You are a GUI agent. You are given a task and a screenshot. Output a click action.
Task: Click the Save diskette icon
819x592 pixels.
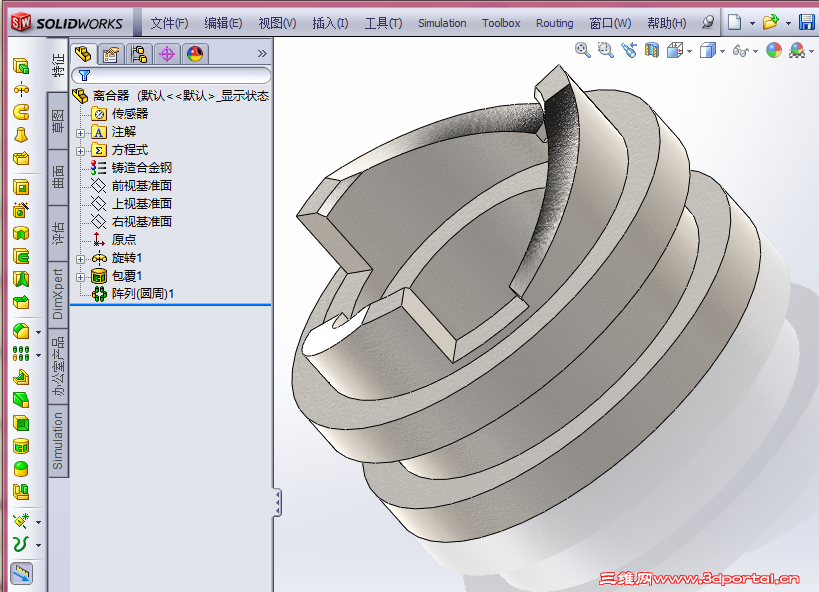click(806, 22)
